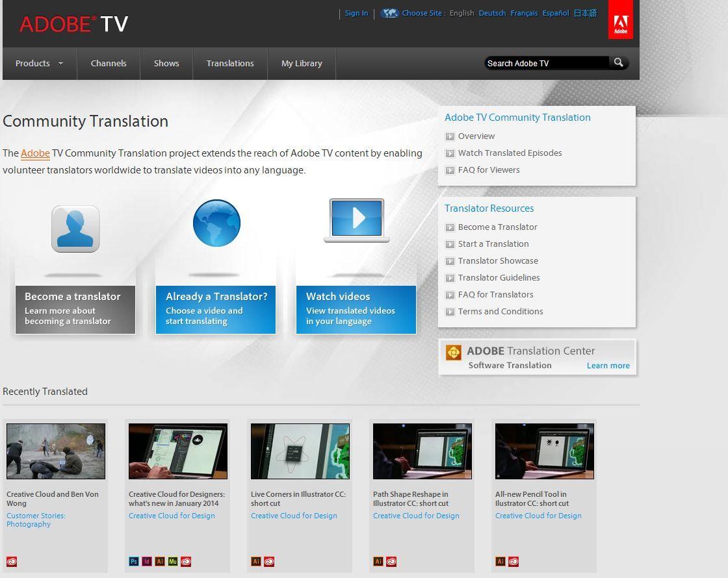Viewport: 728px width, 578px height.
Task: Switch site language to Deutsch
Action: click(x=492, y=13)
